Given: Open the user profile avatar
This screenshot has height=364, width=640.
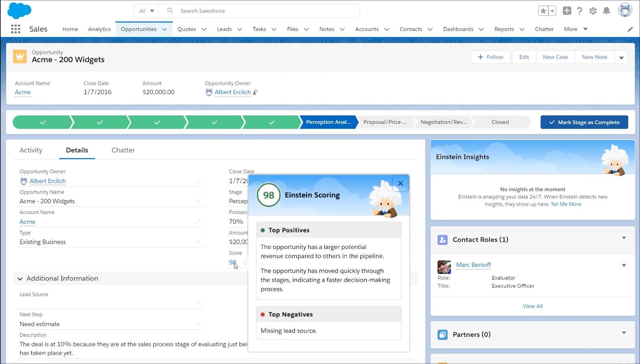Looking at the screenshot, I should click(625, 10).
